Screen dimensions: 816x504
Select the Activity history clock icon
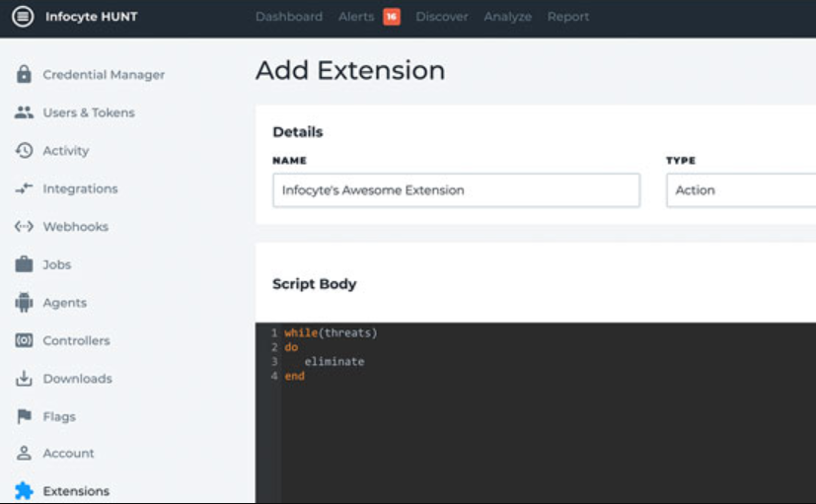[24, 151]
